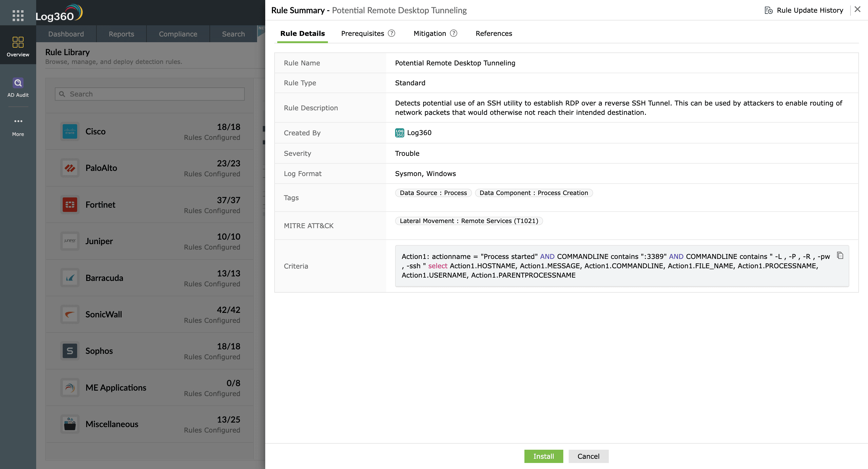Open the Compliance menu item

pyautogui.click(x=178, y=34)
